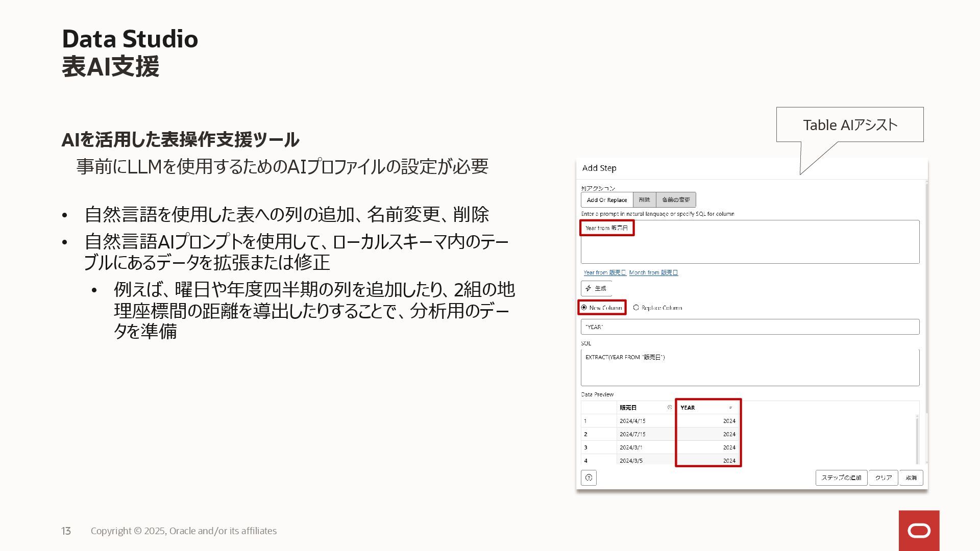
Task: Click the ステップの追加 button
Action: 841,478
